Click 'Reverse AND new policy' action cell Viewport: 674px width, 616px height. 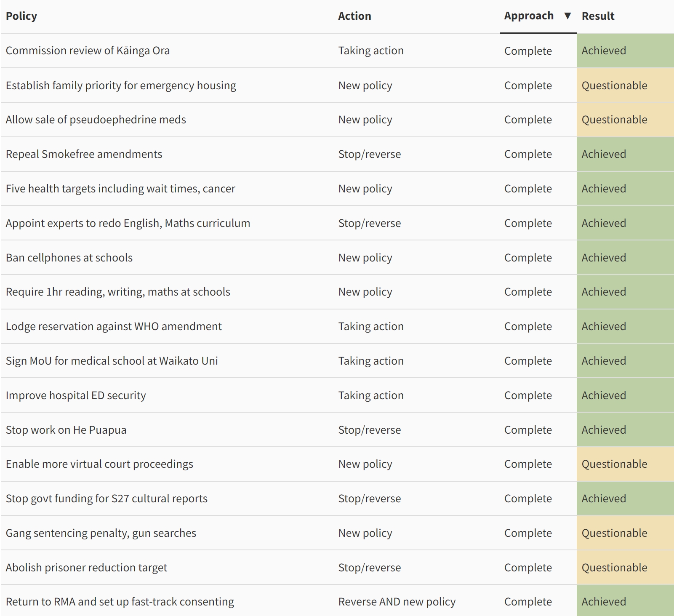click(x=397, y=602)
